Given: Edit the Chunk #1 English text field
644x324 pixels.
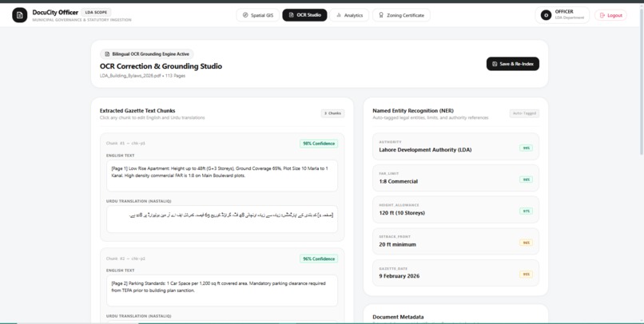Looking at the screenshot, I should pos(222,176).
